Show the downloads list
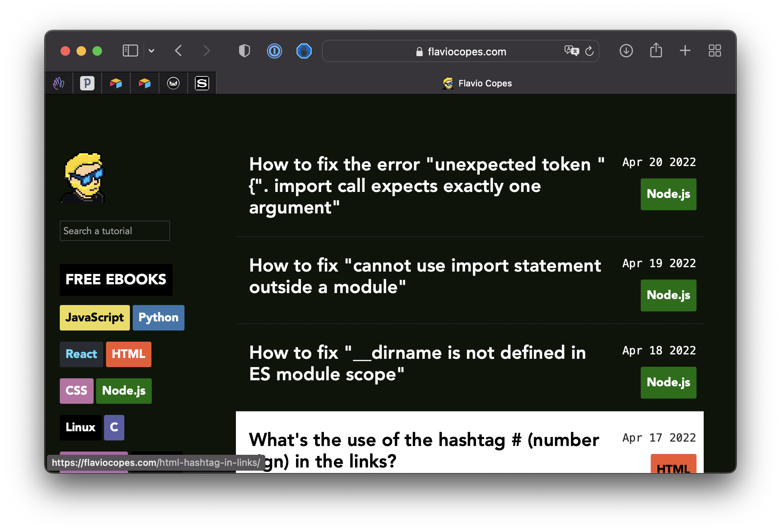 coord(626,51)
